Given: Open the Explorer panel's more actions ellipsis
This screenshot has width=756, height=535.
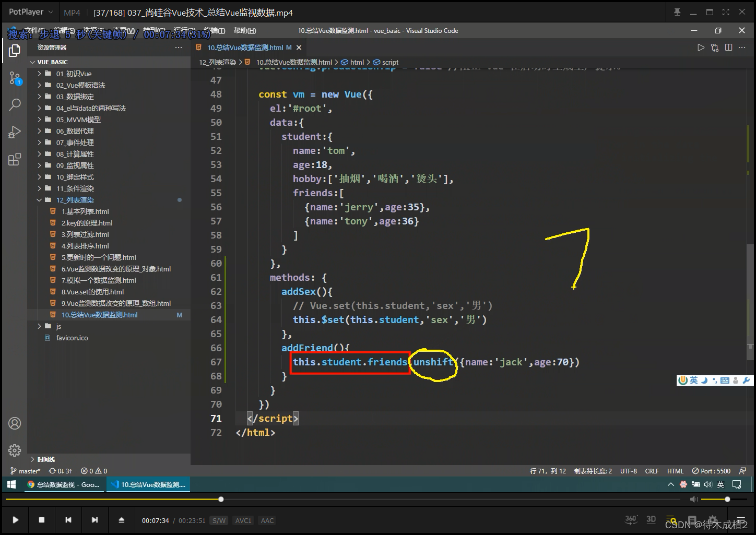Looking at the screenshot, I should pos(179,47).
